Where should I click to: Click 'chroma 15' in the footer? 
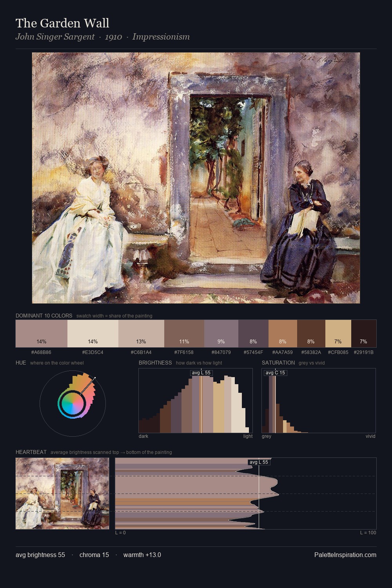point(94,555)
